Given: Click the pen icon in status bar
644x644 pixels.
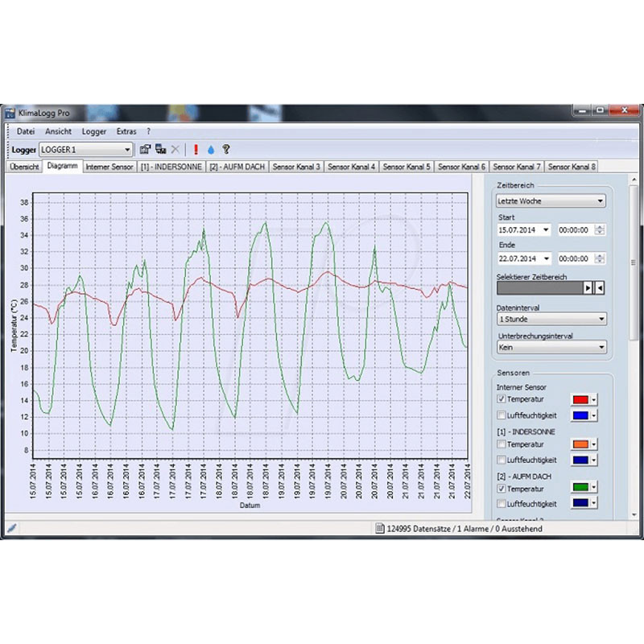Looking at the screenshot, I should pos(11,528).
